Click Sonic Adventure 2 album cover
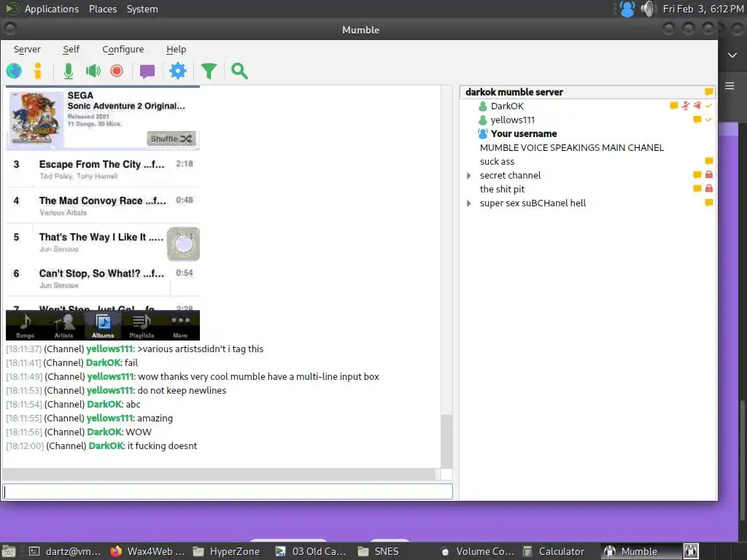 (x=36, y=119)
